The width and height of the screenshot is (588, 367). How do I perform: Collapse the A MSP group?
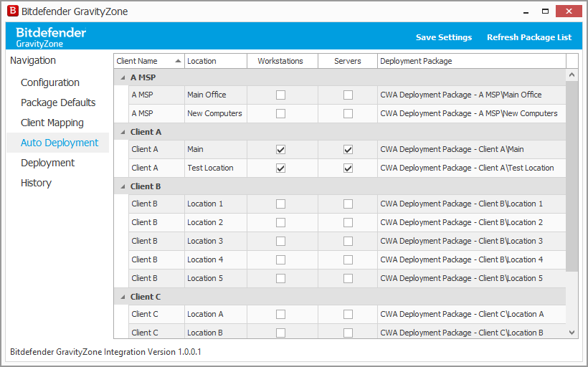[x=123, y=77]
